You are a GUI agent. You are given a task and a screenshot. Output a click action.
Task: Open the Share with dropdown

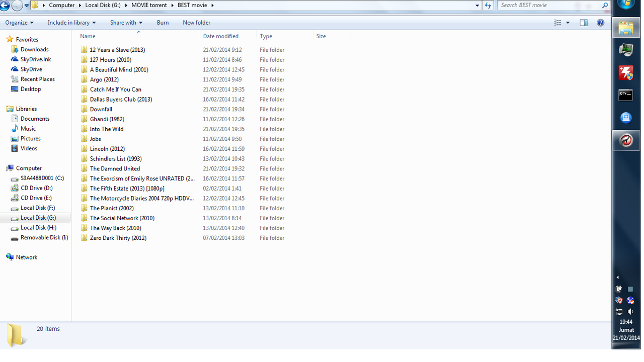click(126, 23)
